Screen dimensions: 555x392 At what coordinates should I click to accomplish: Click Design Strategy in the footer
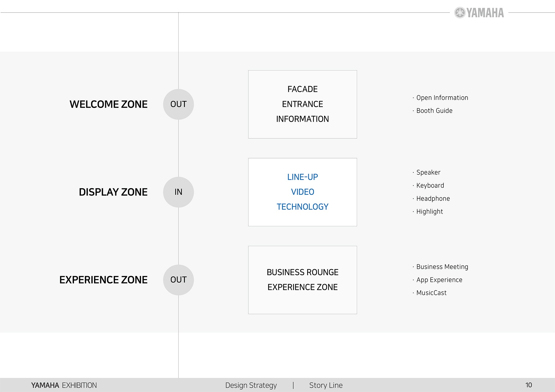click(x=251, y=385)
